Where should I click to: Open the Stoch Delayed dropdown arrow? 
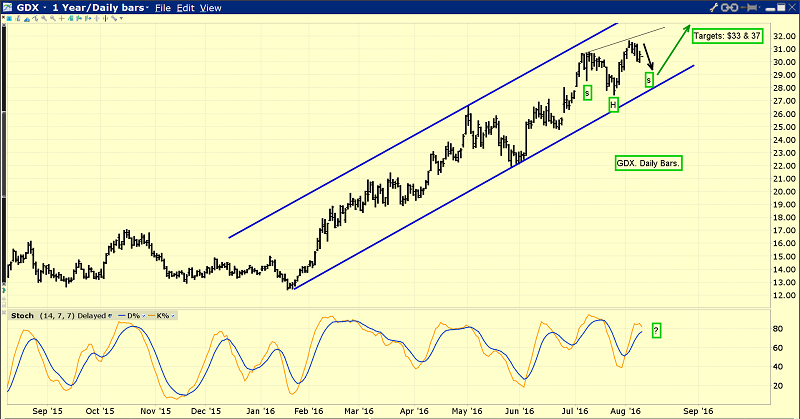[x=110, y=314]
